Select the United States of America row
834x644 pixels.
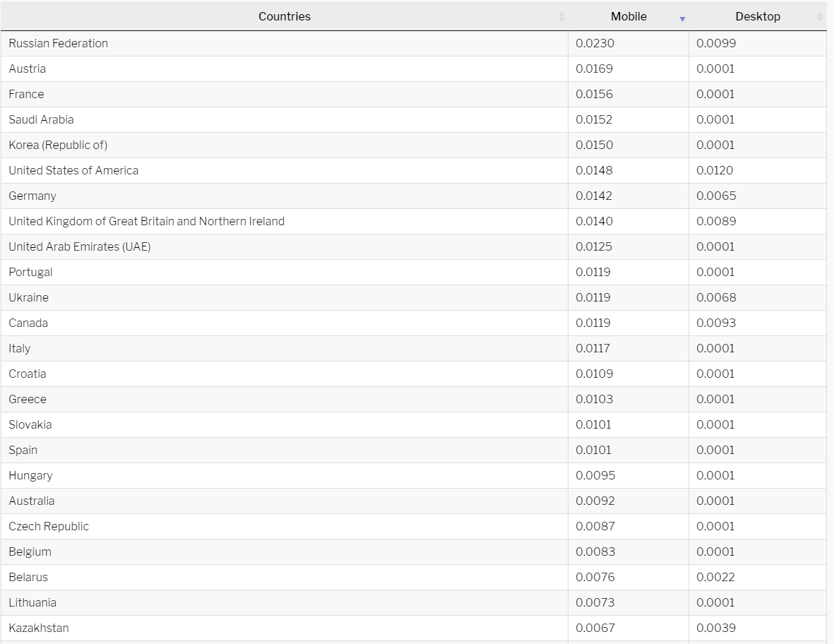(73, 170)
